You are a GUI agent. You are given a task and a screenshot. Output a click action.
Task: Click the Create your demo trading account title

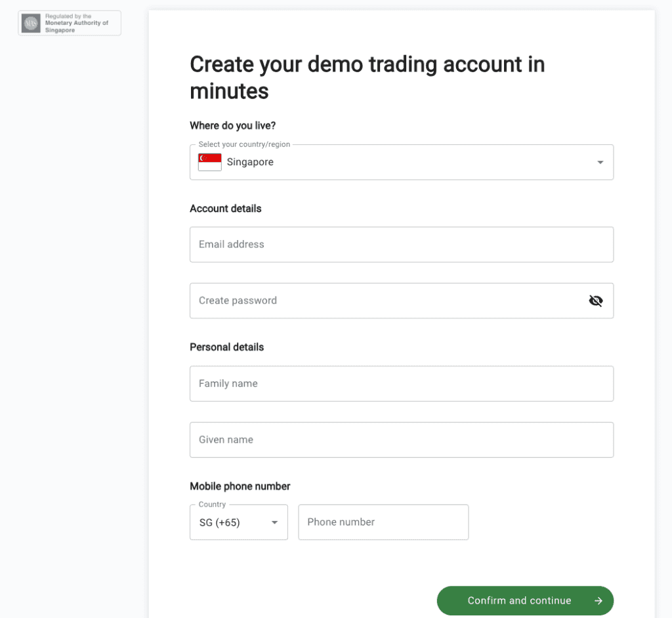coord(367,77)
